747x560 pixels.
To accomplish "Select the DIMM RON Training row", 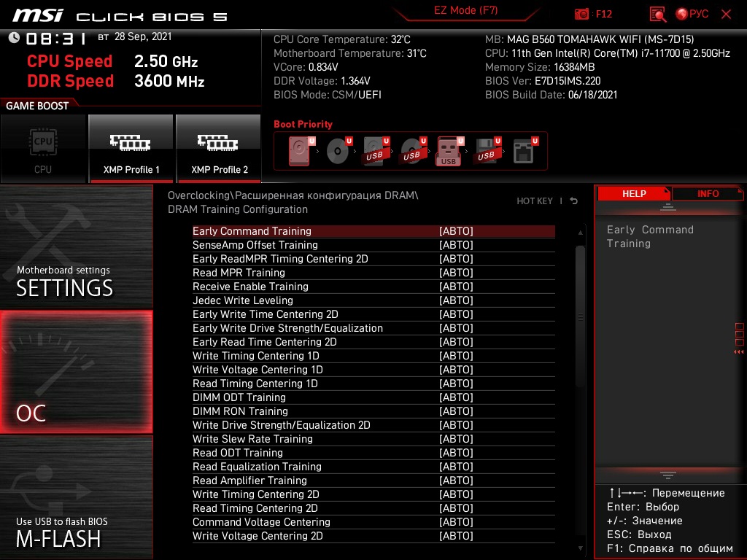I will tap(373, 411).
